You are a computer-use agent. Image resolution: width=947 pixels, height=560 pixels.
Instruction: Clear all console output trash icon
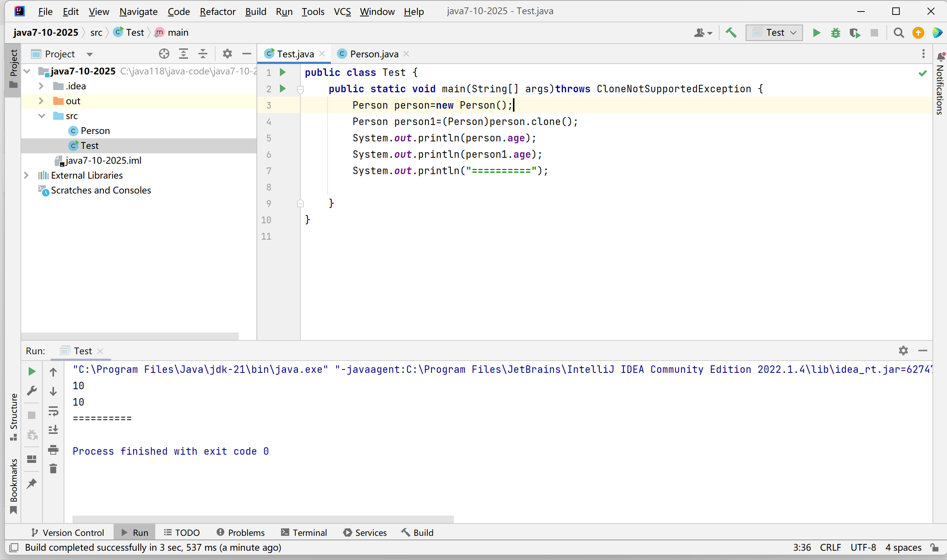point(53,469)
